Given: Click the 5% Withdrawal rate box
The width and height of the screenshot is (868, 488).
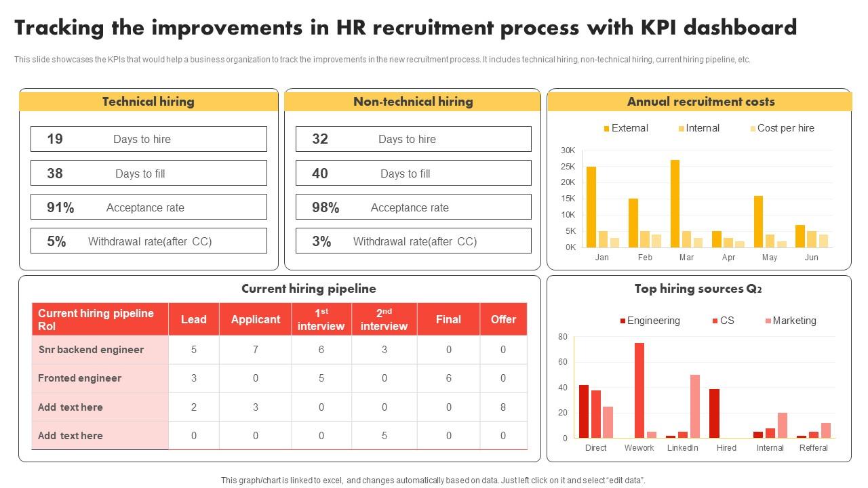Looking at the screenshot, I should [x=149, y=241].
